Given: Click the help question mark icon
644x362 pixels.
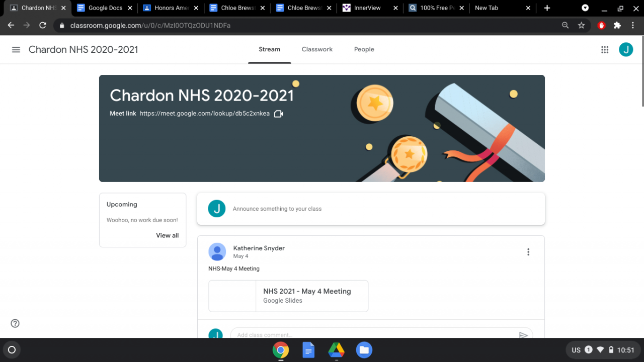Looking at the screenshot, I should [x=15, y=323].
